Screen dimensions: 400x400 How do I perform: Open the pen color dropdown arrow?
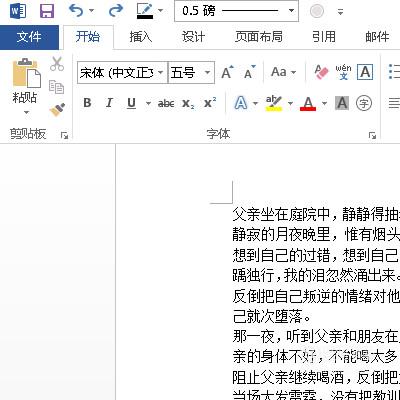pos(160,11)
